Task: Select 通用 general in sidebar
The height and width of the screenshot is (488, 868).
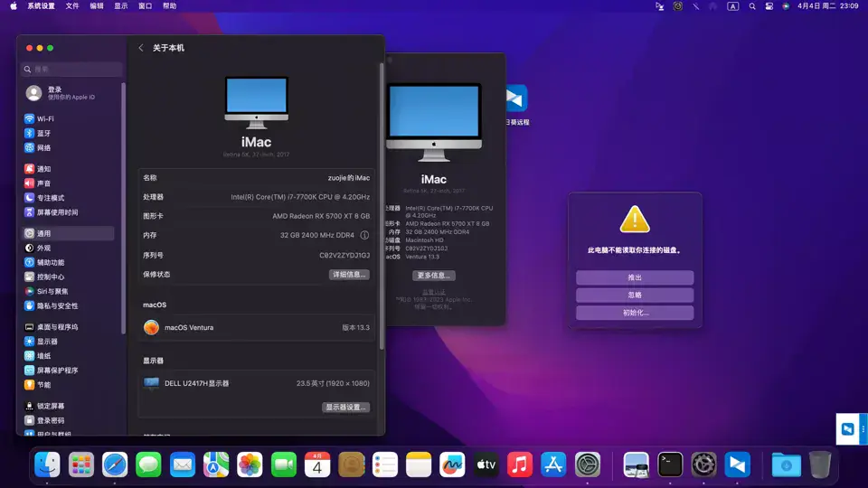Action: click(69, 233)
